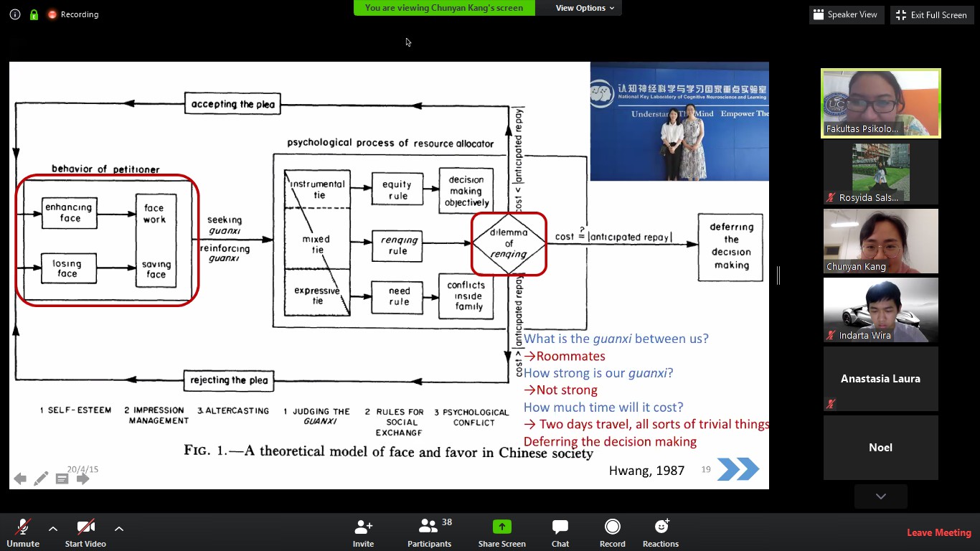Click 'deferring the decision making' box

point(731,247)
